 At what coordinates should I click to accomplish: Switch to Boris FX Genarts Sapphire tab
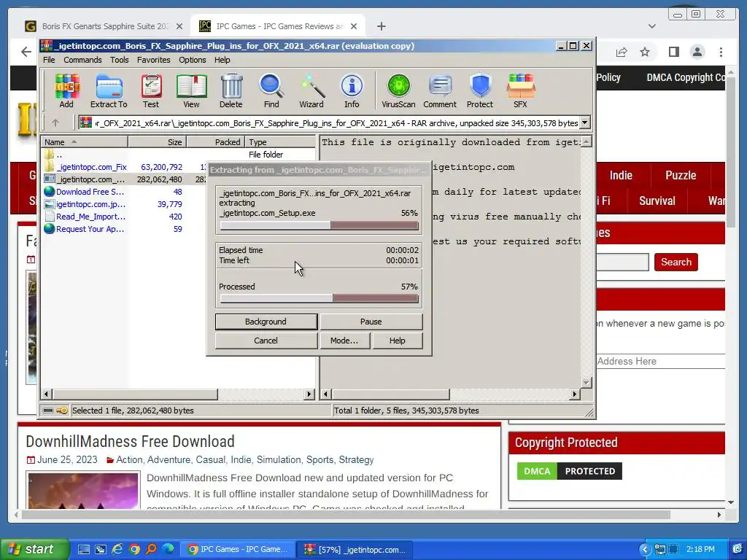tap(105, 26)
